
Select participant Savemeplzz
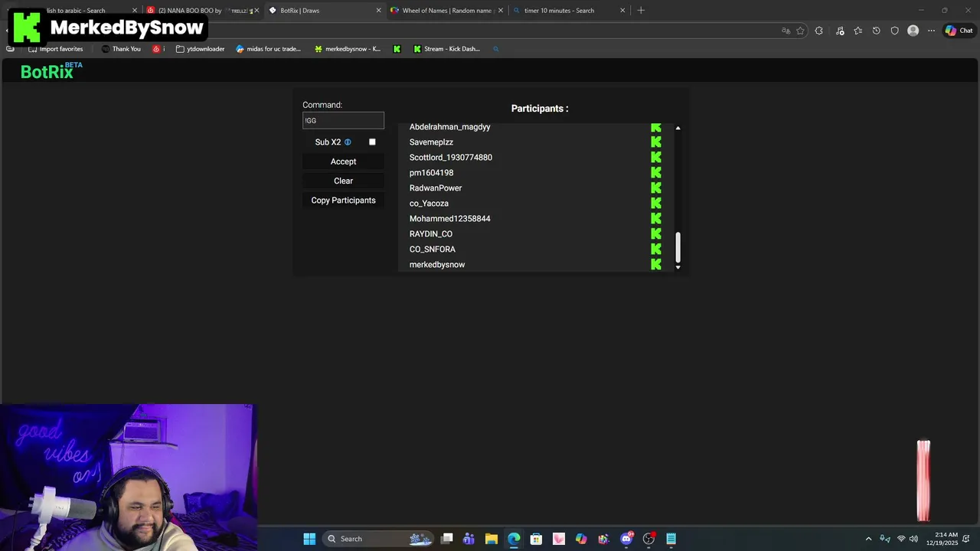pos(431,142)
